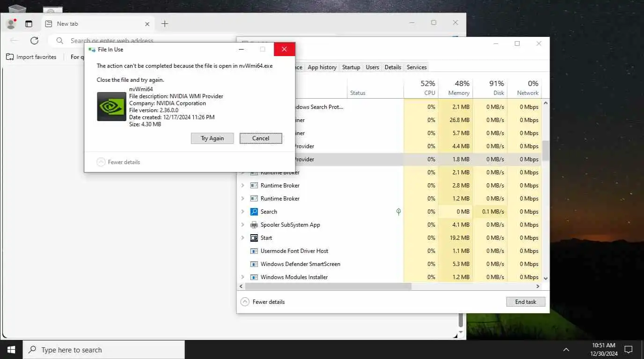The image size is (644, 359).
Task: Sort processes by the Memory column
Action: click(455, 87)
